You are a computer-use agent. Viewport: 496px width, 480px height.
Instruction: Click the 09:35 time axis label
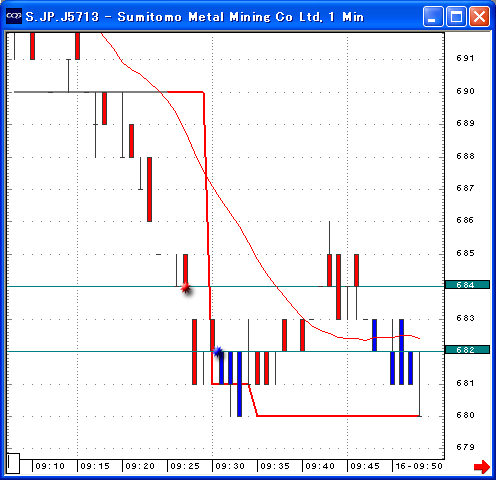[275, 466]
